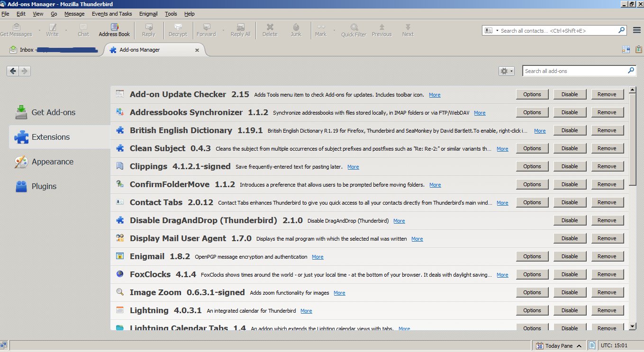Remove the Display Mail User Agent extension
The width and height of the screenshot is (644, 352).
click(607, 238)
